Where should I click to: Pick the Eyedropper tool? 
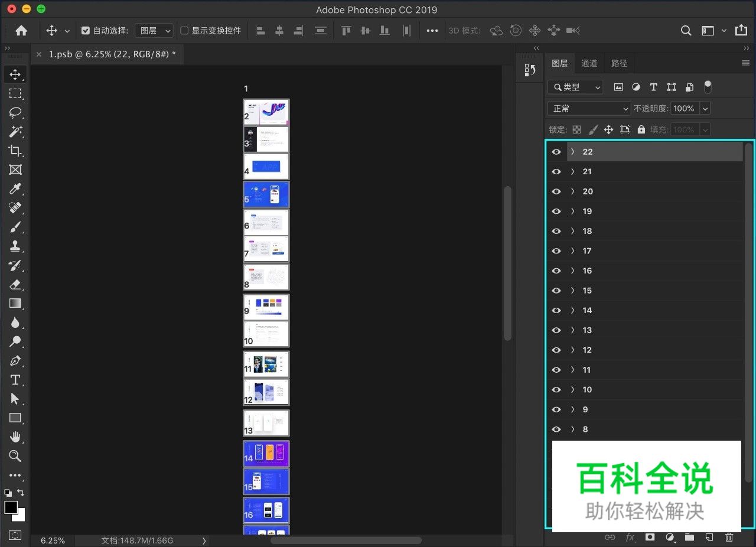tap(15, 189)
